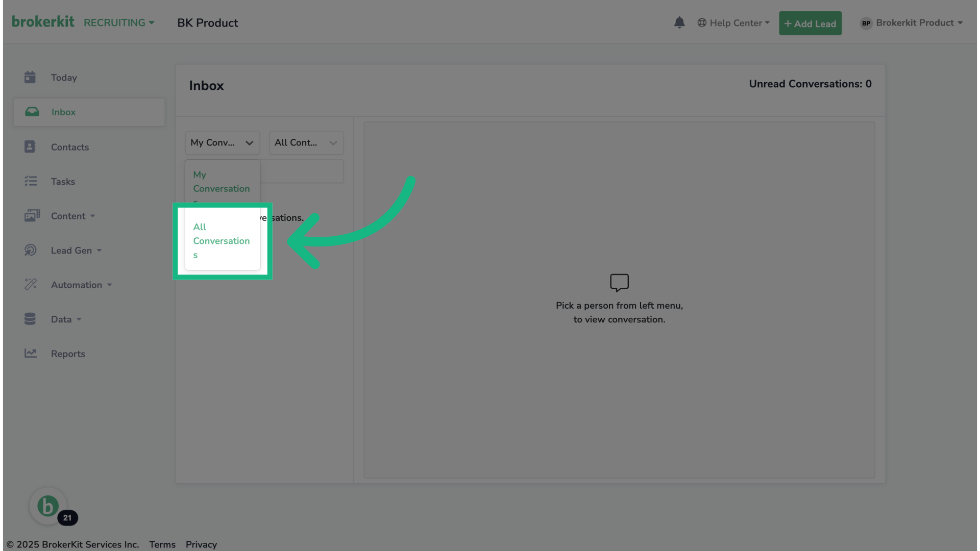This screenshot has height=551, width=980.
Task: Click the conversation search field
Action: click(302, 171)
